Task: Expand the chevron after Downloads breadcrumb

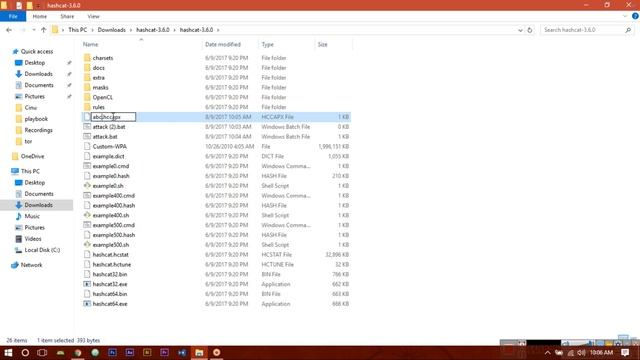Action: [x=131, y=30]
